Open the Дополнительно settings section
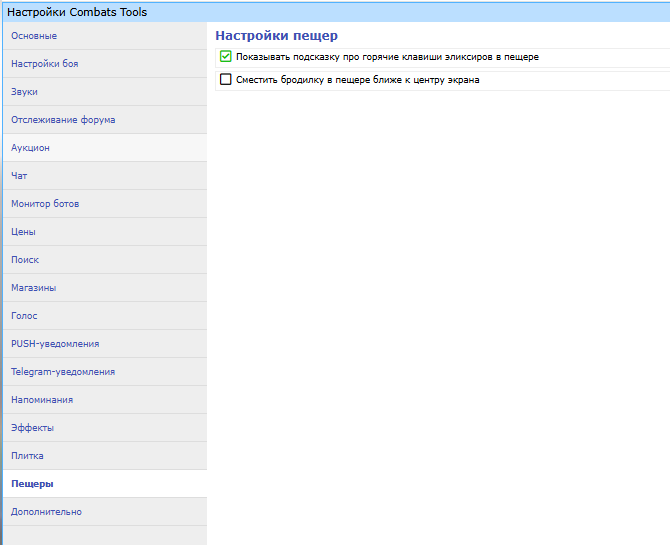Image resolution: width=670 pixels, height=545 pixels. coord(47,512)
